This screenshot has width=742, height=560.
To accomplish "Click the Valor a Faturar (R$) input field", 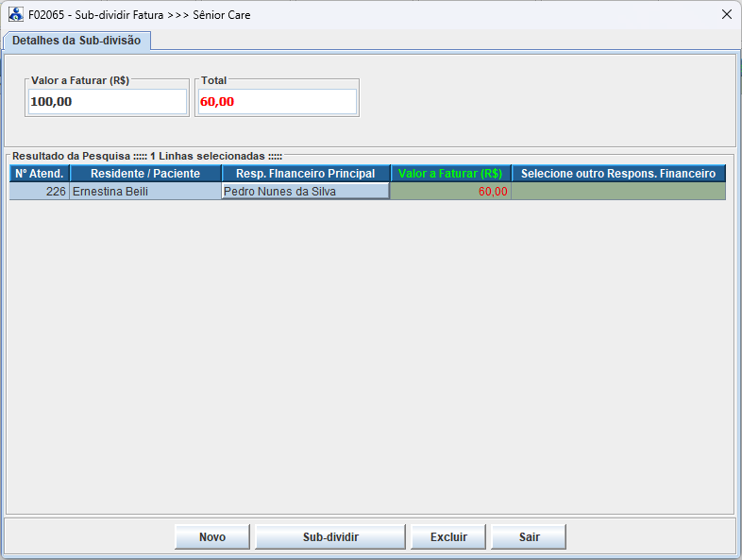I will point(108,102).
